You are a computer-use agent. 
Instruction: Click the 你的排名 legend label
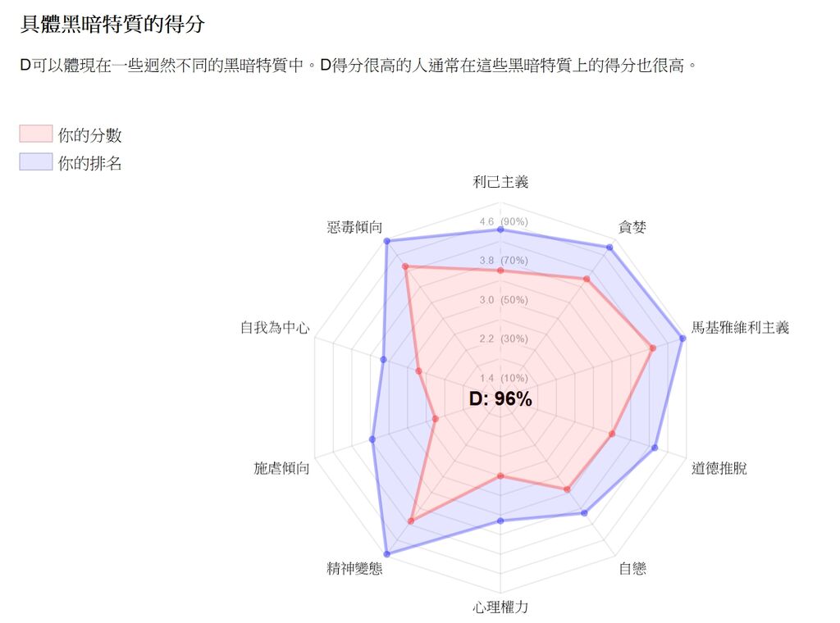[90, 162]
